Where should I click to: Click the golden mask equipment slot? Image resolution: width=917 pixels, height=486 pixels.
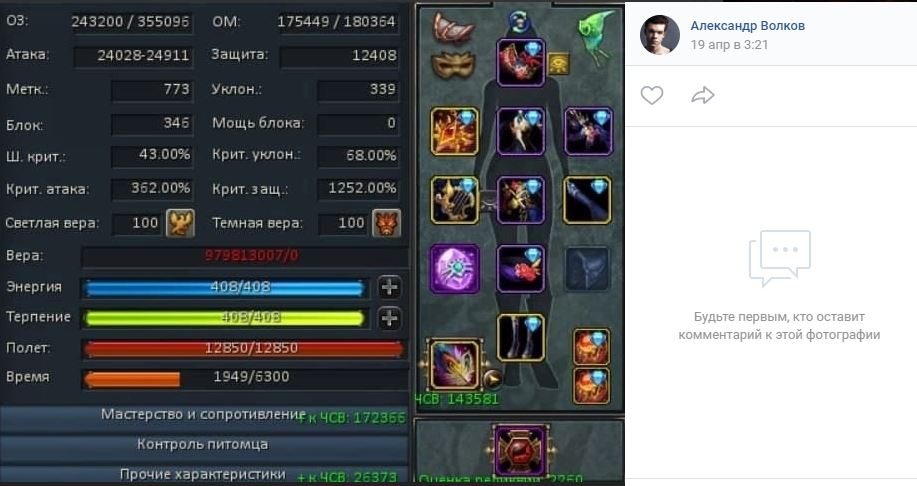[x=453, y=64]
